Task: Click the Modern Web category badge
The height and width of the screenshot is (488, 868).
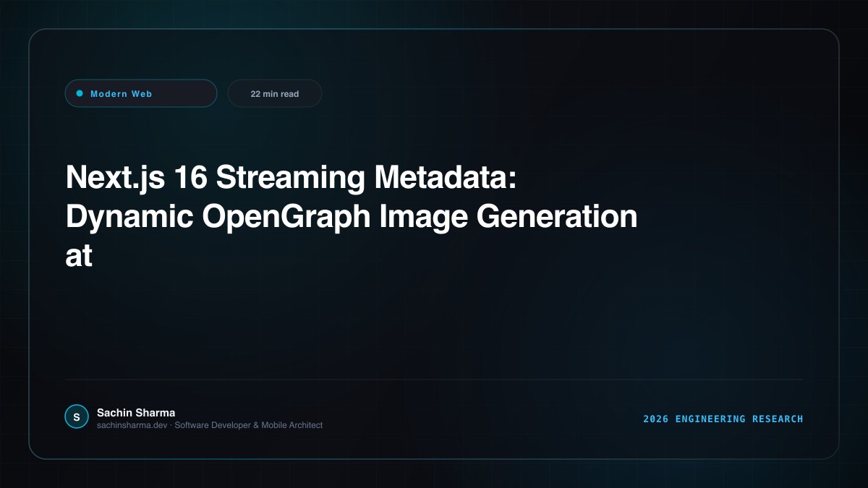Action: 141,93
